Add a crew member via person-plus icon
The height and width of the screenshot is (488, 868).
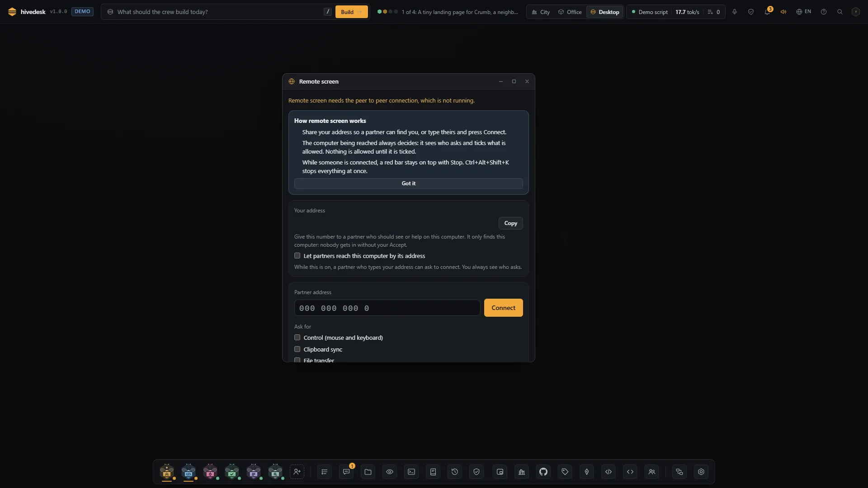coord(297,472)
